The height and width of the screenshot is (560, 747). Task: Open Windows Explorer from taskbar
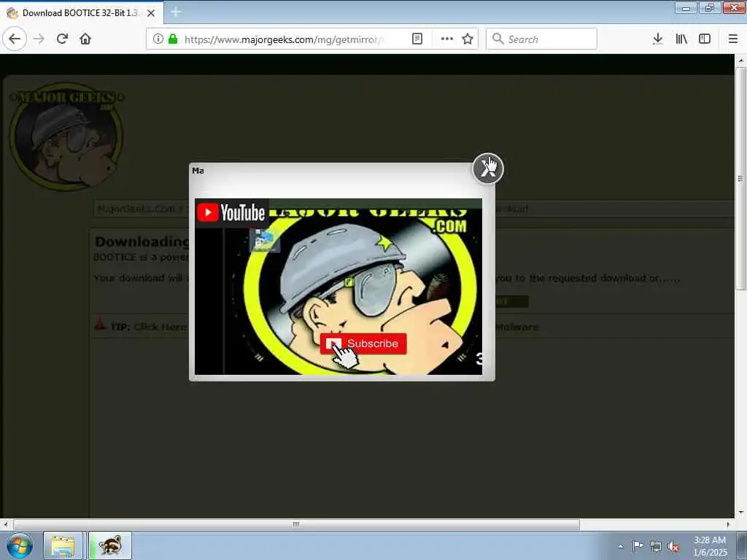tap(63, 545)
